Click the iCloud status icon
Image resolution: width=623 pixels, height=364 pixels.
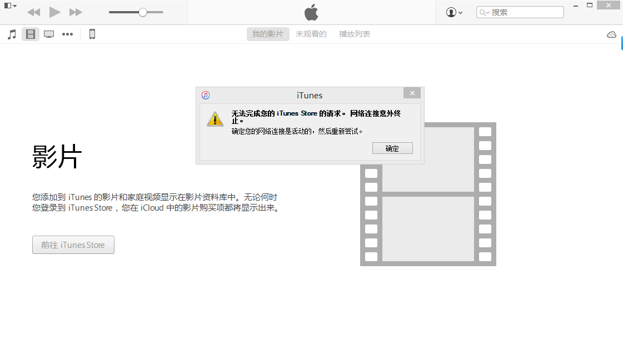(611, 34)
